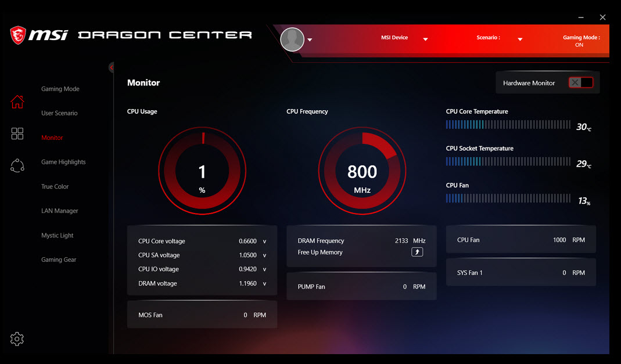Click the MOS Fan RPM panel
Screen dimensions: 621x364
[x=202, y=315]
